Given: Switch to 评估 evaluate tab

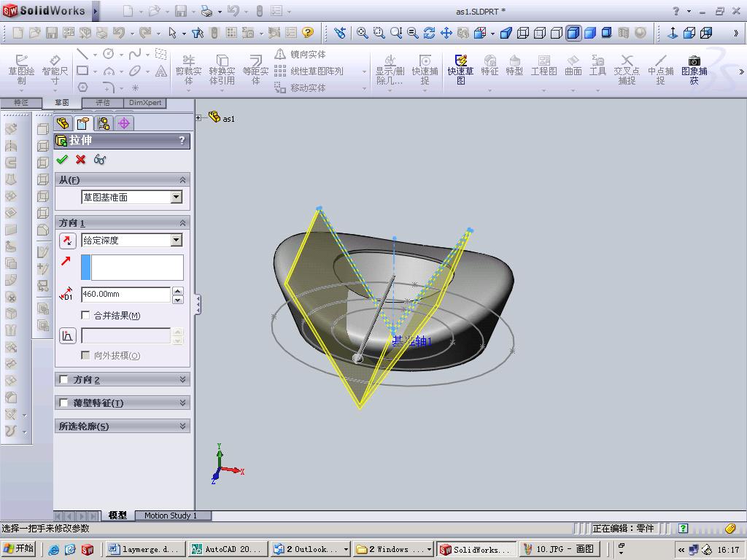Looking at the screenshot, I should (102, 102).
